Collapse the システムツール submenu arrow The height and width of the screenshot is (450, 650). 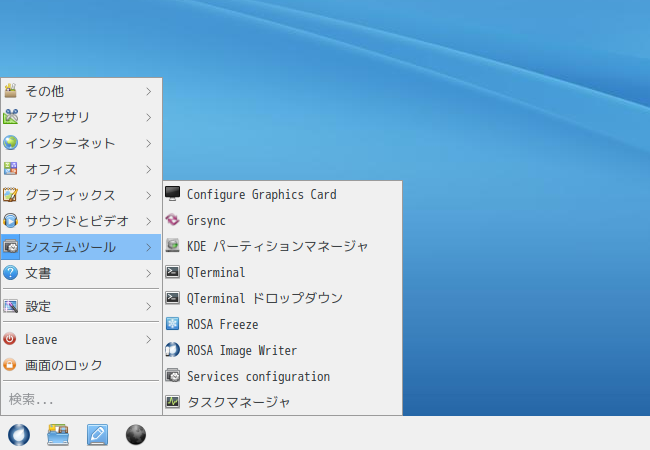click(x=149, y=247)
